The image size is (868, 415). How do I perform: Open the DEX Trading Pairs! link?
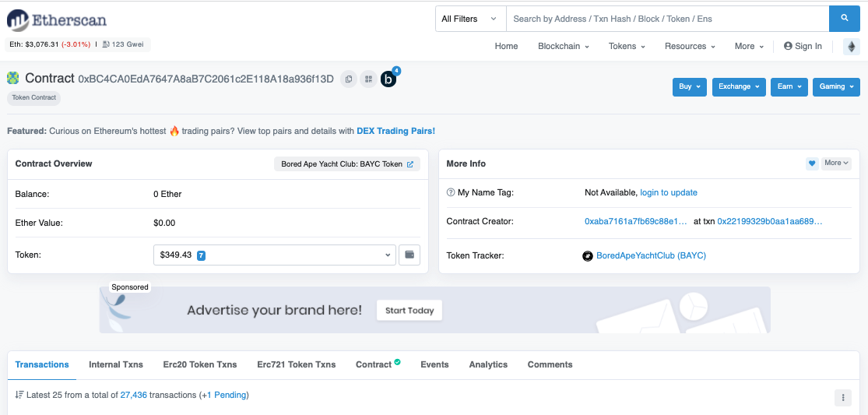click(x=395, y=131)
